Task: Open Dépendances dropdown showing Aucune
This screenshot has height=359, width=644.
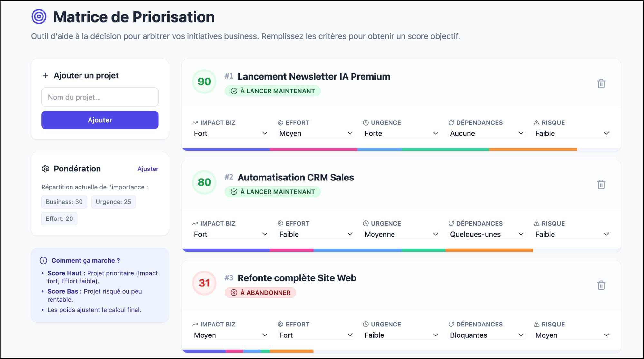Action: [x=487, y=133]
